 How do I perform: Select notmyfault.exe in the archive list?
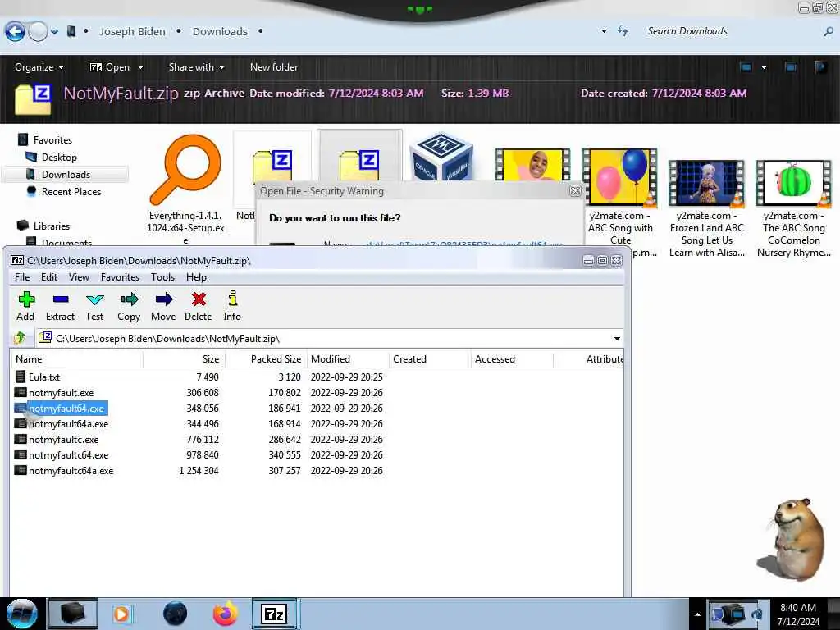(x=61, y=393)
